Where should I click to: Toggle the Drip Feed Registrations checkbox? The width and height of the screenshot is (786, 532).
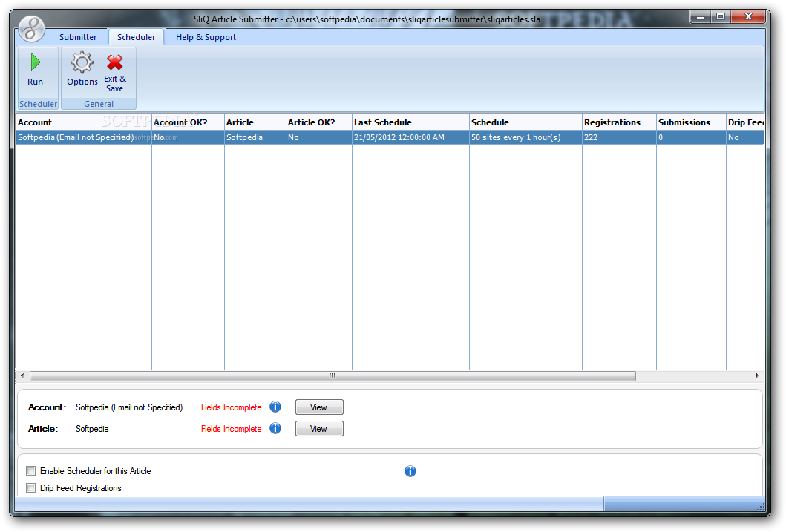(x=31, y=488)
